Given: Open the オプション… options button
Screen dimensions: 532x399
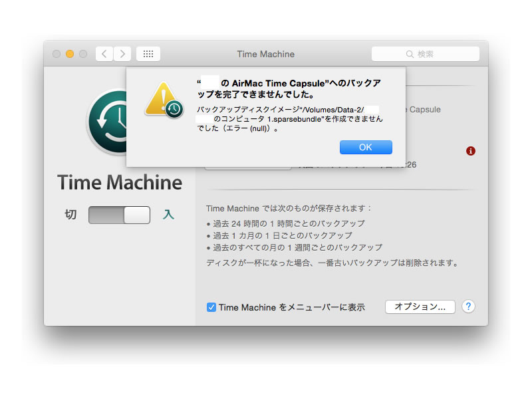Looking at the screenshot, I should pos(420,307).
